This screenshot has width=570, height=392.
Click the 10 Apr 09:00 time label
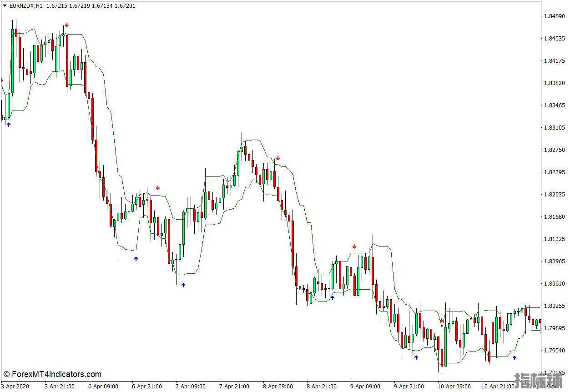[454, 387]
